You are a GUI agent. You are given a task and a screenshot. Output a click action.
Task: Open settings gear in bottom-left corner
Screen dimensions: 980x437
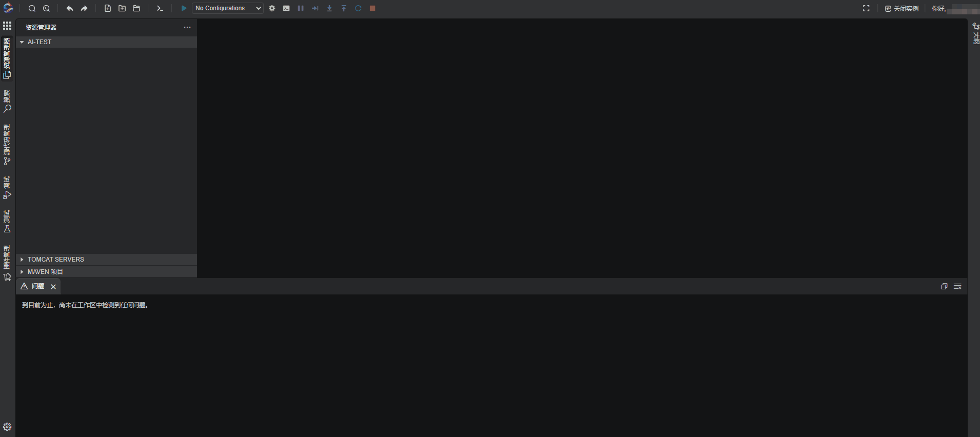pyautogui.click(x=7, y=427)
